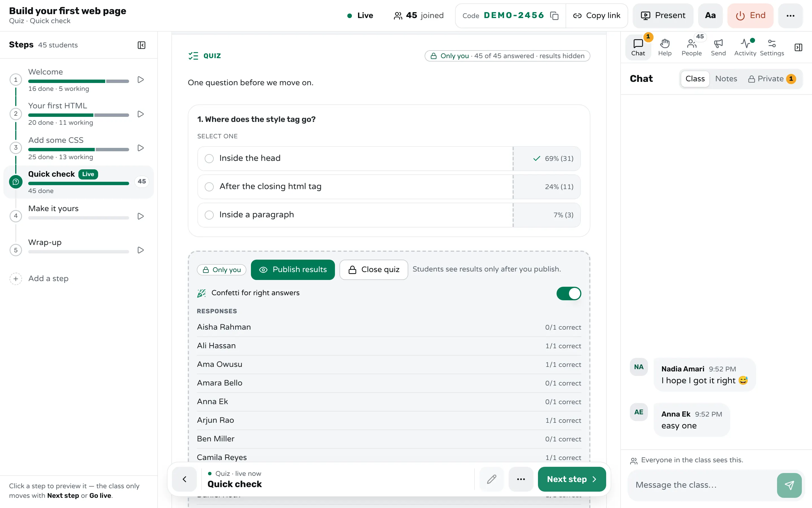The height and width of the screenshot is (508, 812).
Task: Open Aisha Rahman's response row
Action: (389, 327)
